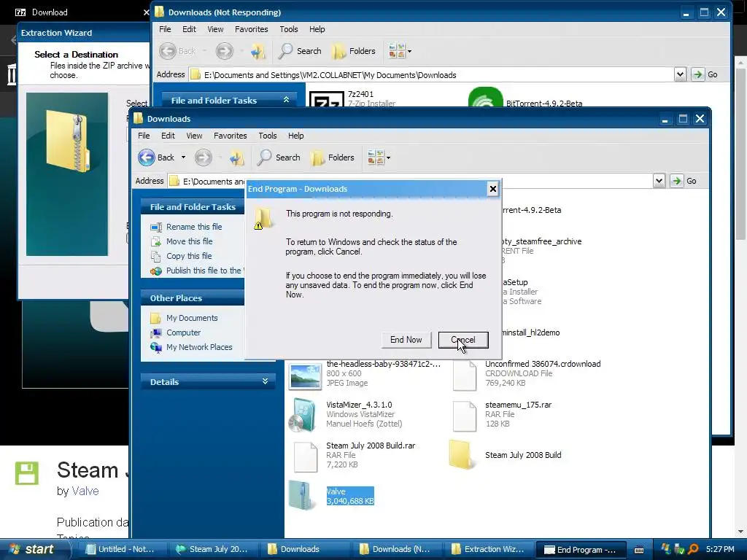Select 7z2401 installer icon in Not Responding window
Image resolution: width=747 pixels, height=560 pixels.
(326, 99)
